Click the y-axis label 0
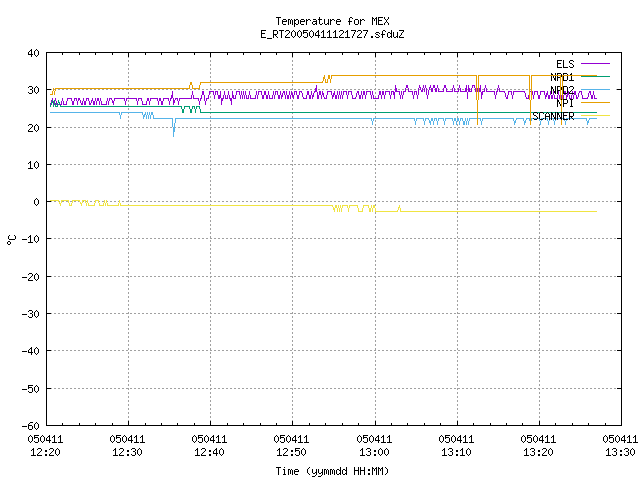The height and width of the screenshot is (480, 640). click(37, 202)
